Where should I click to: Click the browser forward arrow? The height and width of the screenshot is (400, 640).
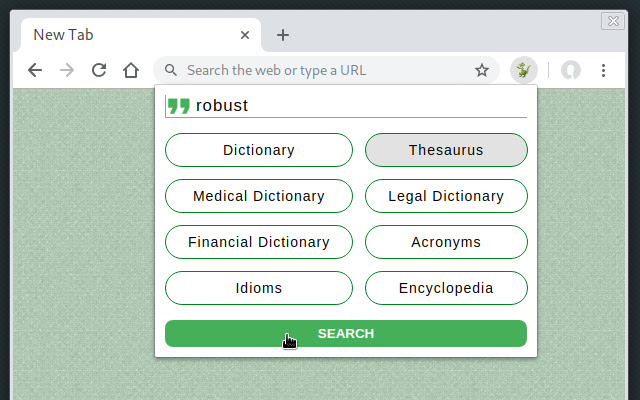[67, 70]
